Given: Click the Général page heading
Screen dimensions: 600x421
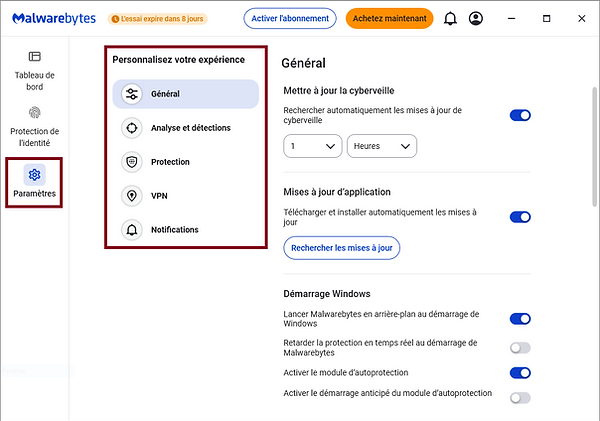Looking at the screenshot, I should coord(303,63).
